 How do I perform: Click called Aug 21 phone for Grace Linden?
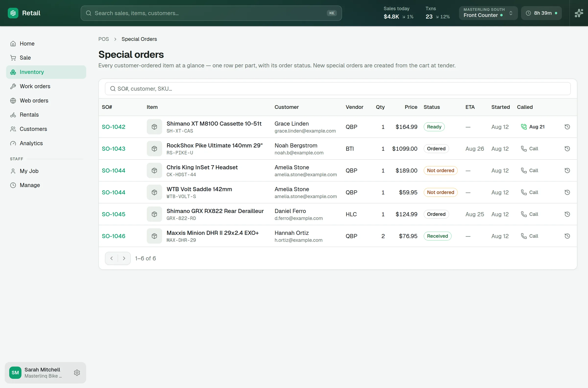coord(533,127)
